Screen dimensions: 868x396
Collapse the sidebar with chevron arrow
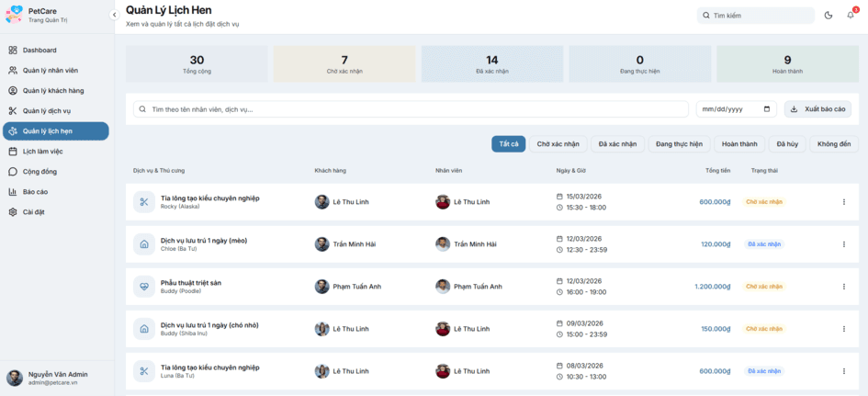(x=114, y=15)
